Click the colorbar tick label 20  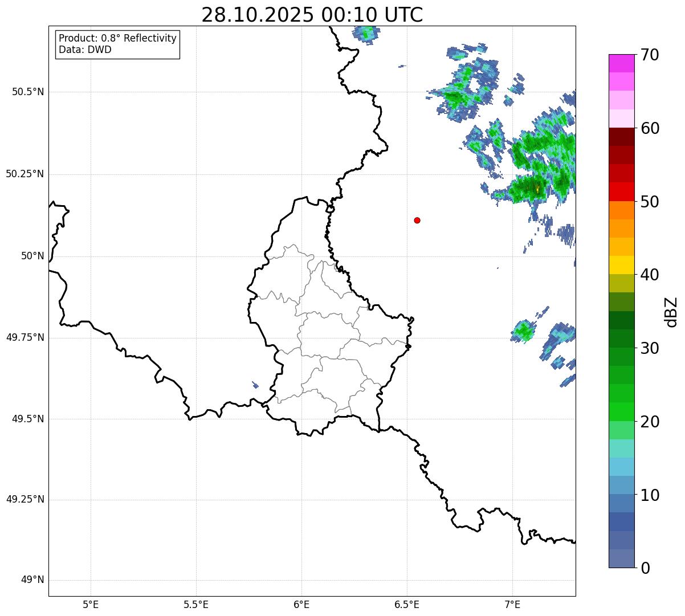click(650, 422)
